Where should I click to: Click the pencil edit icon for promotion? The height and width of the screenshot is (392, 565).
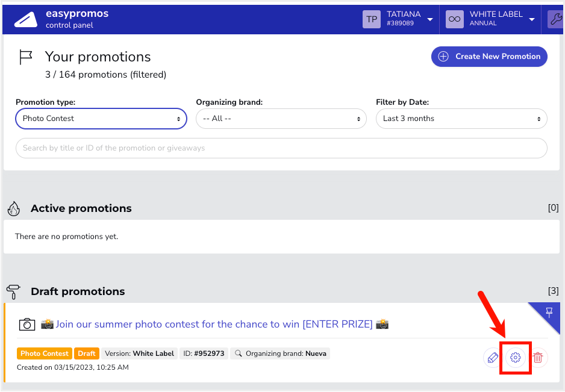click(x=493, y=358)
